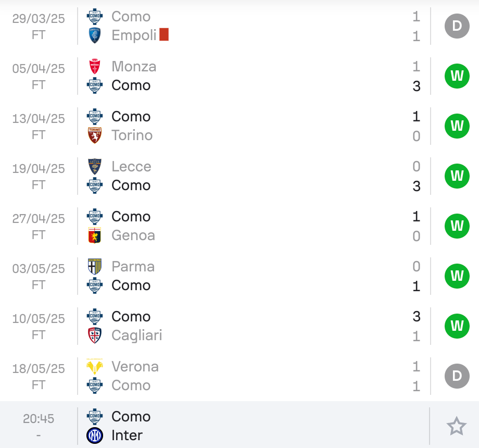
Task: Click the draw badge for Como vs Empoli
Action: (x=457, y=26)
